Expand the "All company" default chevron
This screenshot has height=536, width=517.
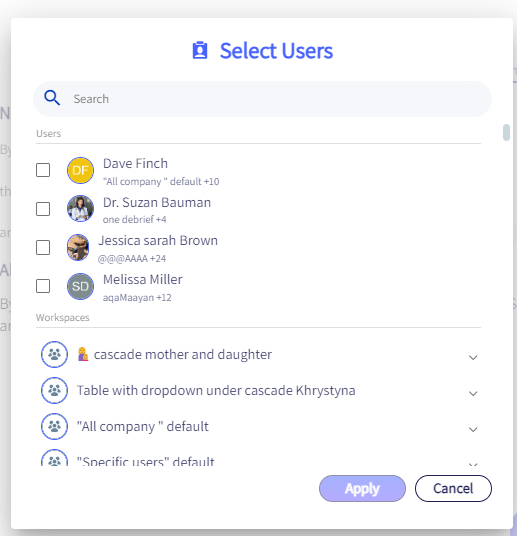click(x=473, y=429)
